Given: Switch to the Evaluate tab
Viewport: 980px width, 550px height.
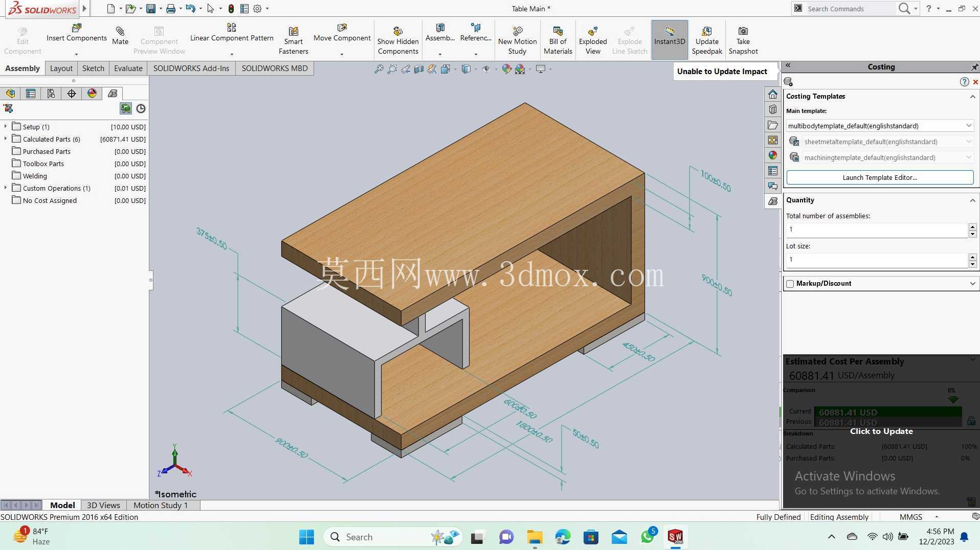Looking at the screenshot, I should tap(128, 68).
